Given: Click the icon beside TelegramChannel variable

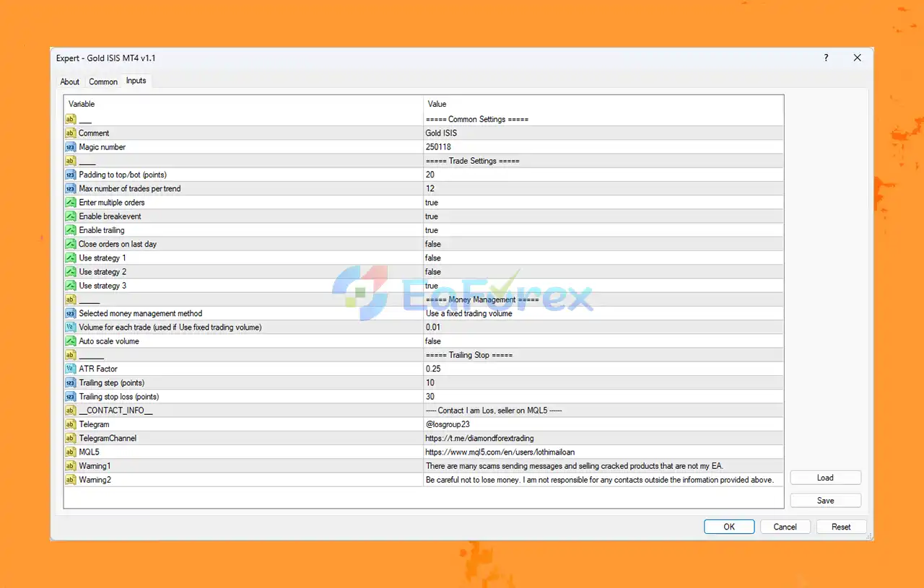Looking at the screenshot, I should point(71,438).
